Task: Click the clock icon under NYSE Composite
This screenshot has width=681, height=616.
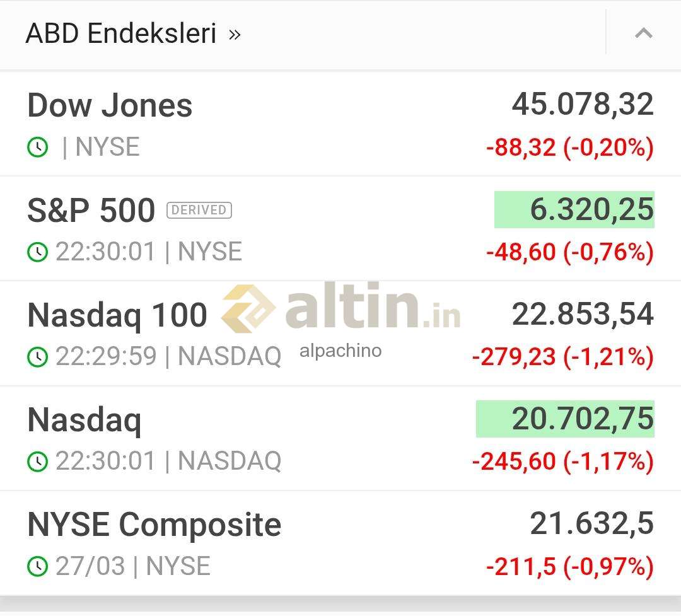Action: point(38,566)
